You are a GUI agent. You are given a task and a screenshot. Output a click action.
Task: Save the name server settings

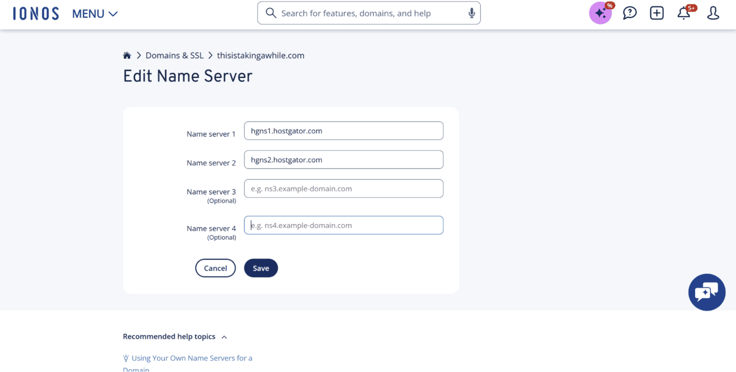tap(261, 268)
